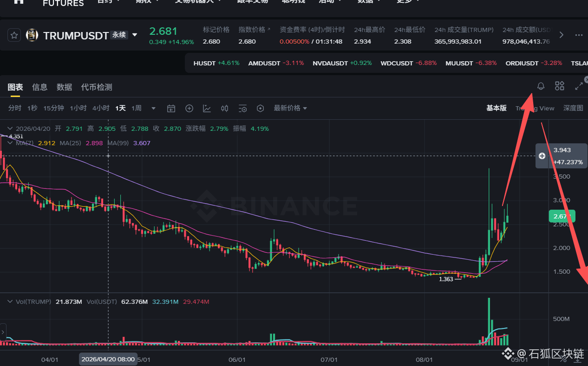Viewport: 588px width, 366px height.
Task: Open the TRUMPUSDT pair selector dropdown arrow
Action: click(x=135, y=35)
